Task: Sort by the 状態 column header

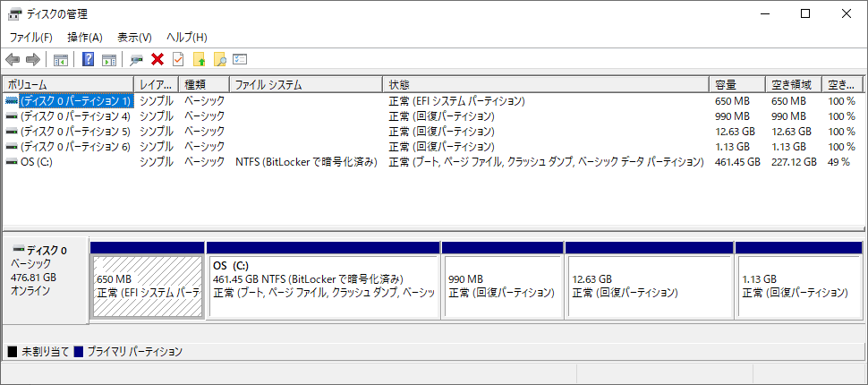Action: 546,85
